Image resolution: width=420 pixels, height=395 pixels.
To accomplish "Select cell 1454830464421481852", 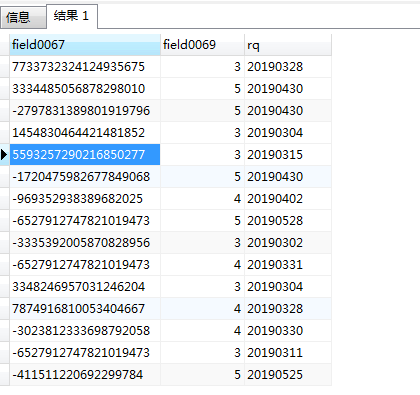I will tap(85, 133).
